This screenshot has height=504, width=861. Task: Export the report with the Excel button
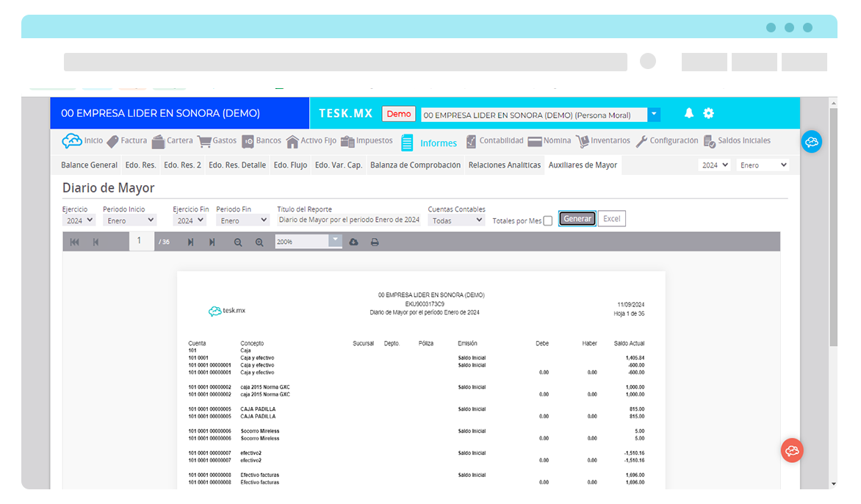click(x=611, y=218)
